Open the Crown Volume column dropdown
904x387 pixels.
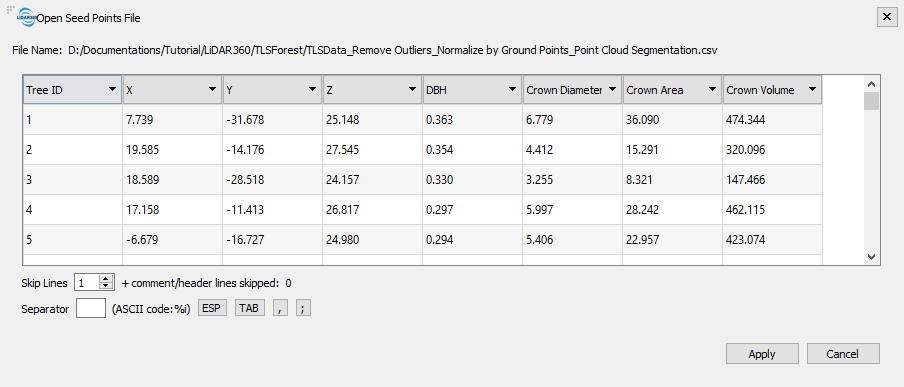(x=773, y=90)
